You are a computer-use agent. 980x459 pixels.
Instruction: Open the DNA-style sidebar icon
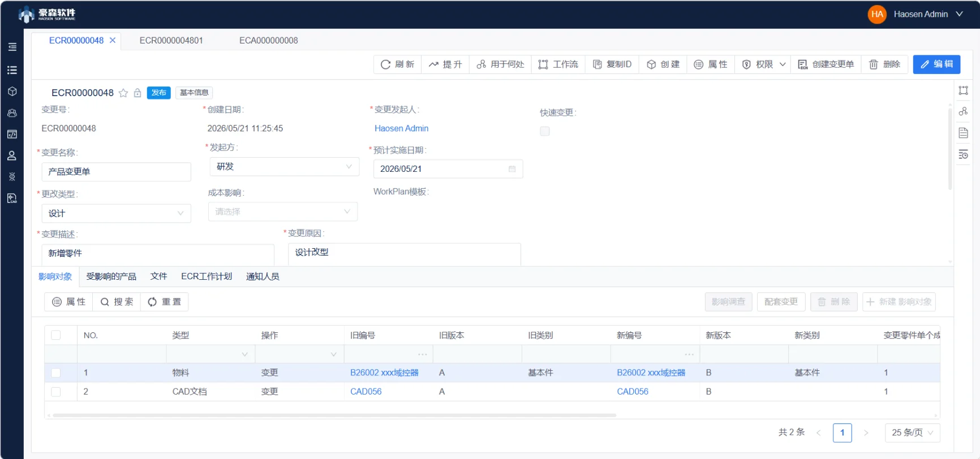tap(12, 177)
